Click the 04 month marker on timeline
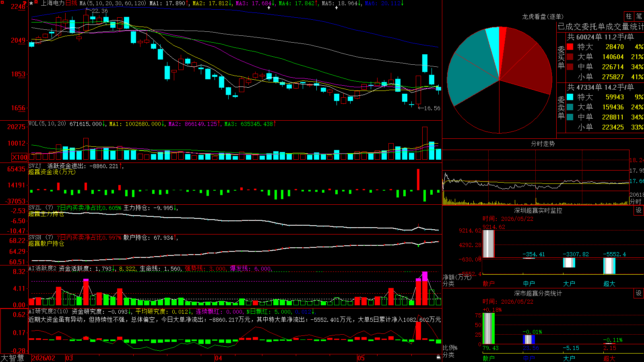 tap(218, 358)
